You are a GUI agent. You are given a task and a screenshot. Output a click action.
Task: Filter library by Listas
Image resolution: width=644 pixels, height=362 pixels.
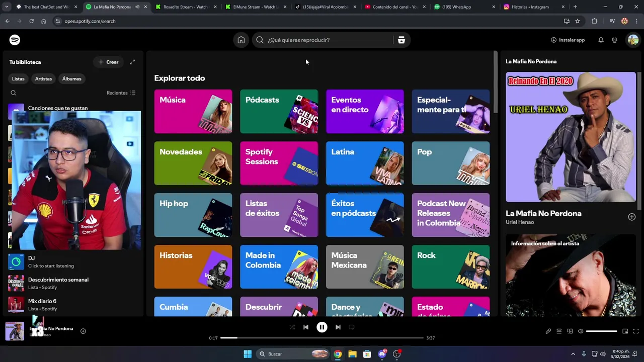18,78
